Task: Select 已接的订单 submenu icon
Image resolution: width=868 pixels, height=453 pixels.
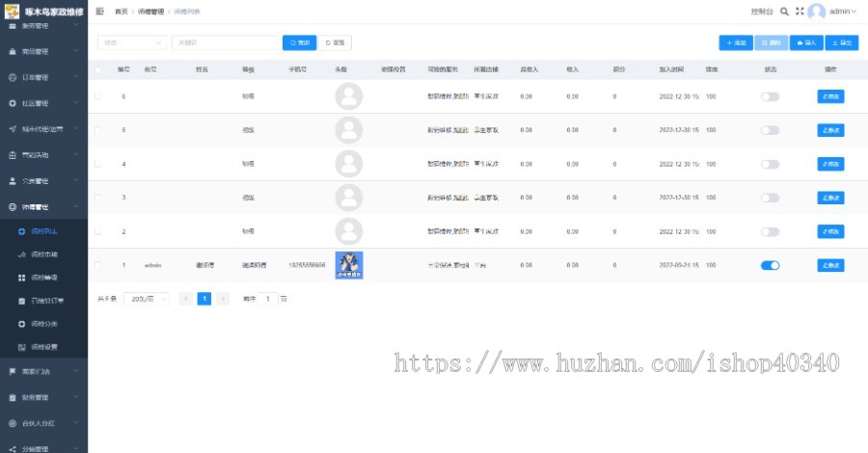Action: (21, 301)
